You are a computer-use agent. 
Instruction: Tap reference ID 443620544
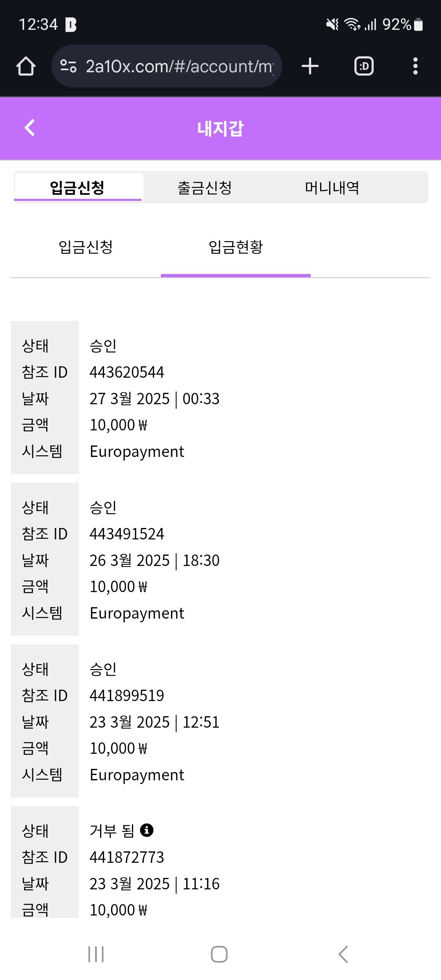[127, 372]
